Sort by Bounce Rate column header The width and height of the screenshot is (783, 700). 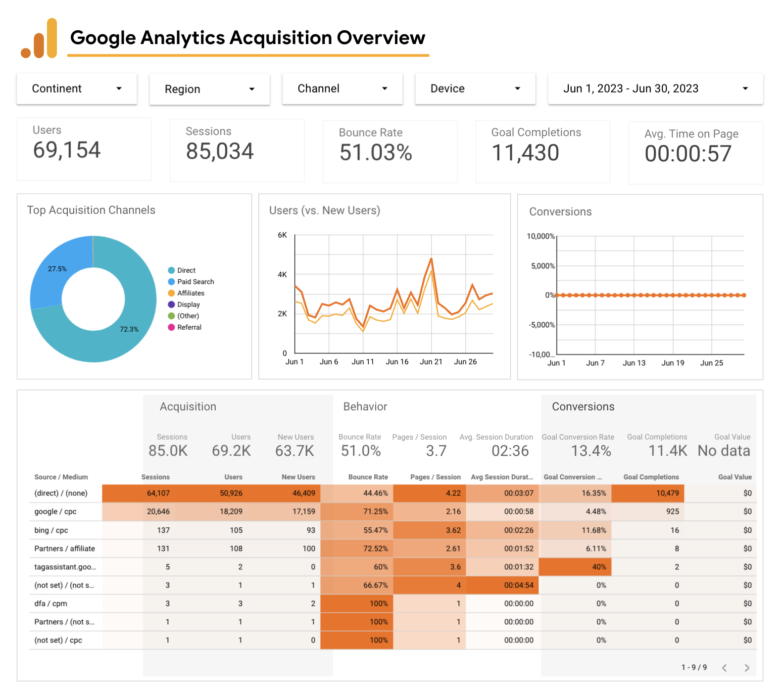tap(368, 477)
